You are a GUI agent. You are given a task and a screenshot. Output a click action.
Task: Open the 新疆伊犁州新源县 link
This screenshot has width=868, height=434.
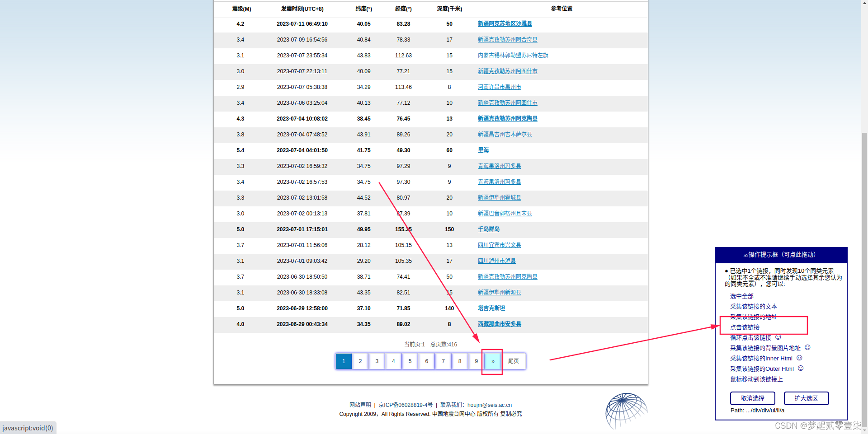(x=499, y=293)
